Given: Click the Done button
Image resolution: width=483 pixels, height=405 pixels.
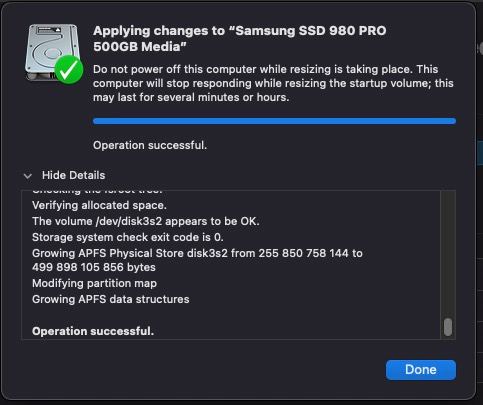Looking at the screenshot, I should (x=421, y=370).
